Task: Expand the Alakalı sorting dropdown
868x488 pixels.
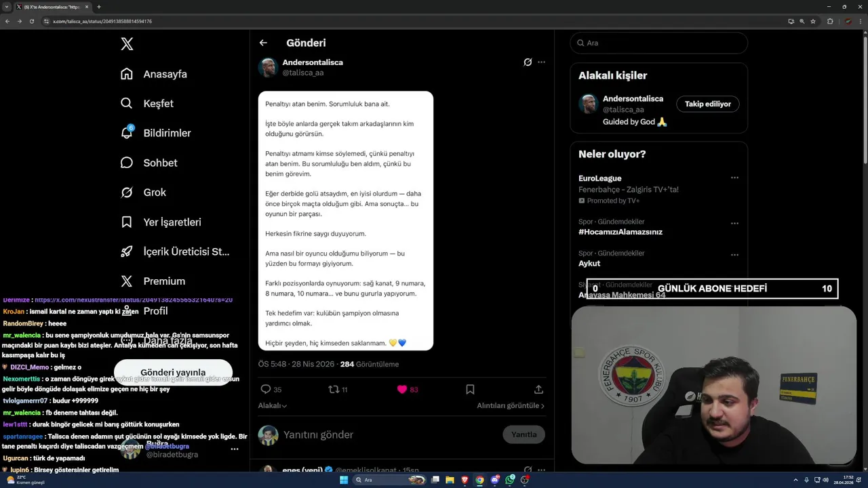Action: coord(273,405)
